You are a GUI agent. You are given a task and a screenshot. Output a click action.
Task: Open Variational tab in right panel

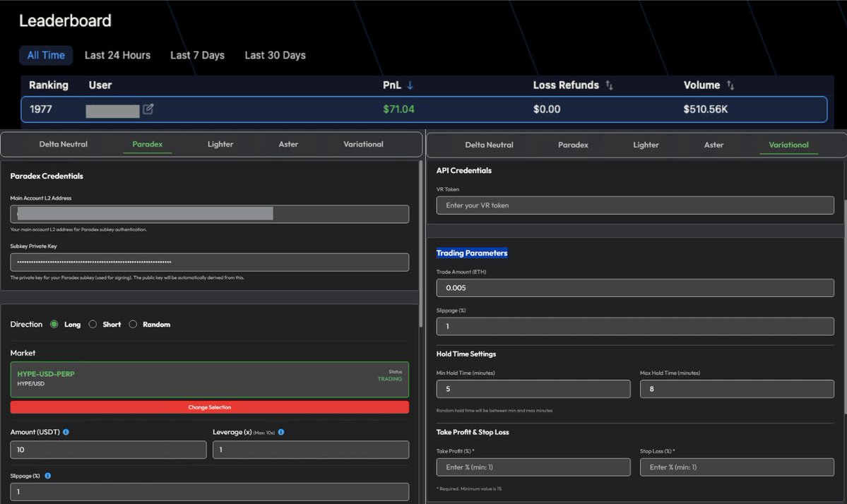click(x=788, y=145)
